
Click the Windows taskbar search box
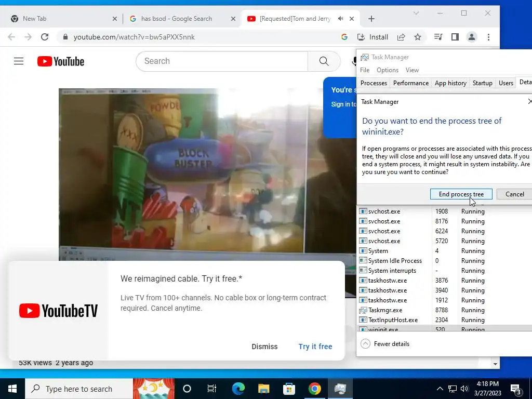[79, 389]
